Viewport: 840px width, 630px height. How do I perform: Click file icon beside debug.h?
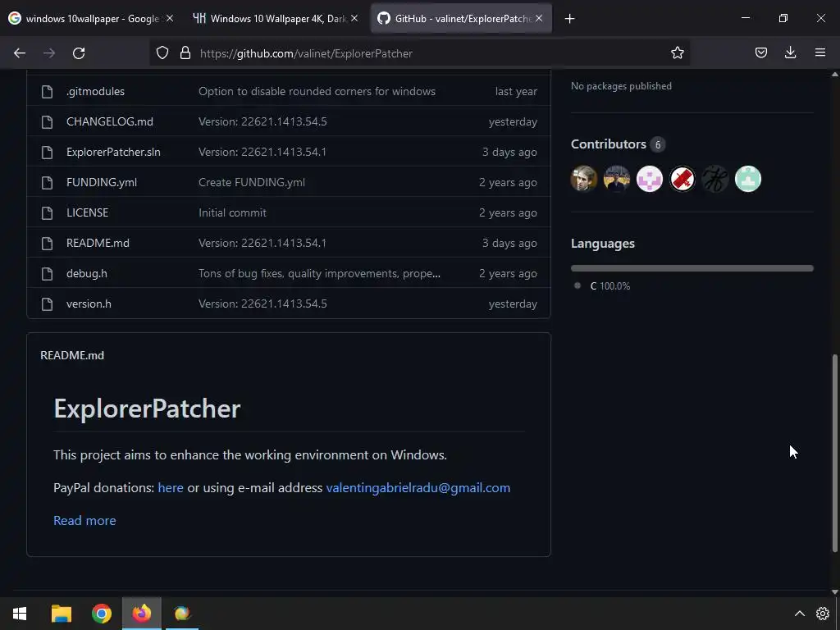pyautogui.click(x=47, y=274)
